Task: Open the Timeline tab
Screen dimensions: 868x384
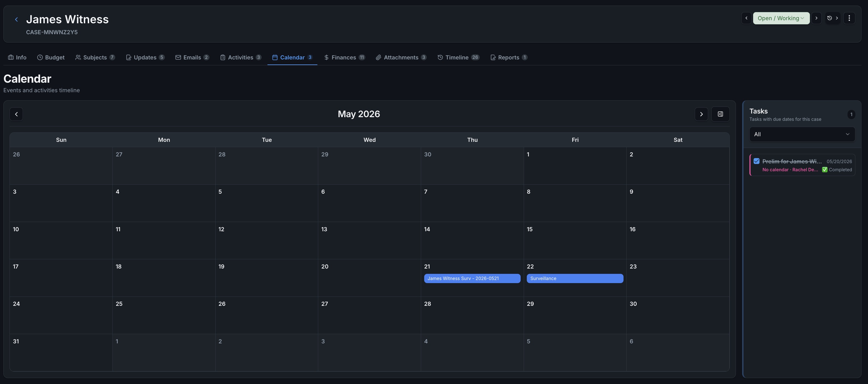Action: [x=458, y=58]
